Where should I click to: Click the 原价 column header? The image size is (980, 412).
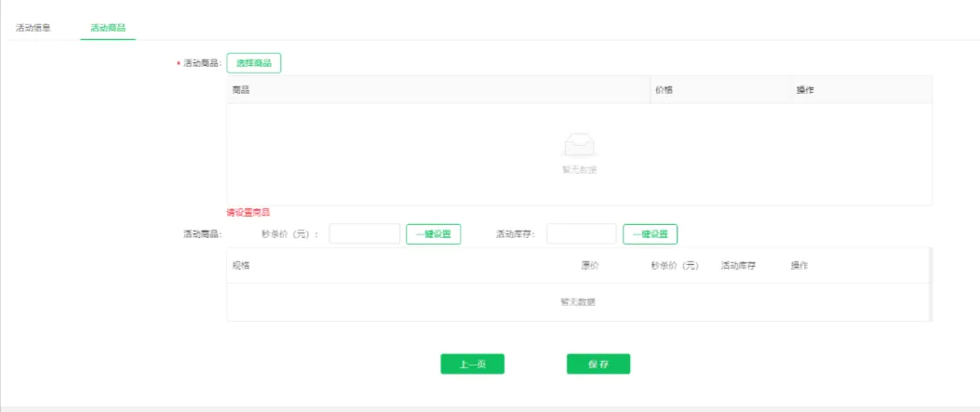590,265
